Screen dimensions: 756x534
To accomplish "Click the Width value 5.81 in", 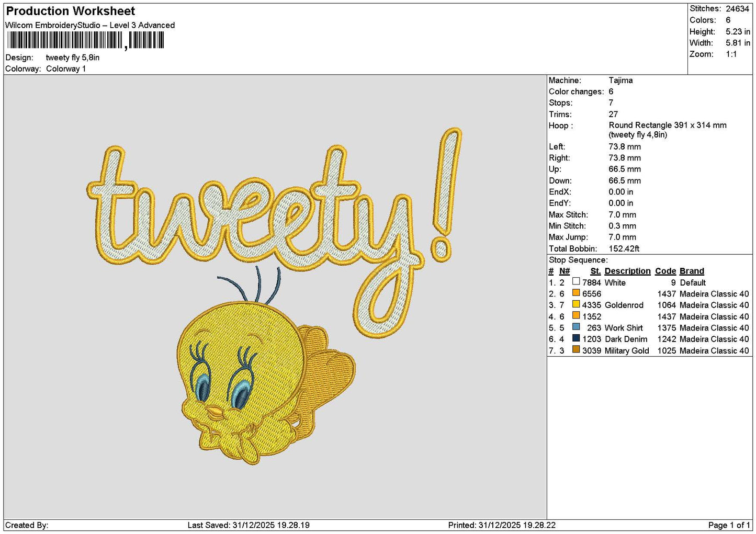I will 738,43.
